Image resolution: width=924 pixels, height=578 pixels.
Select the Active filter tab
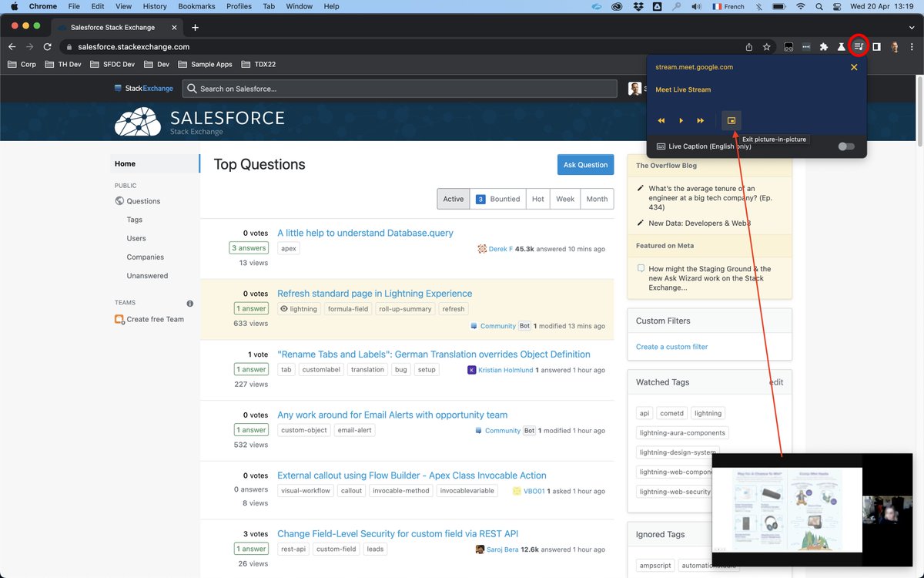(x=454, y=199)
